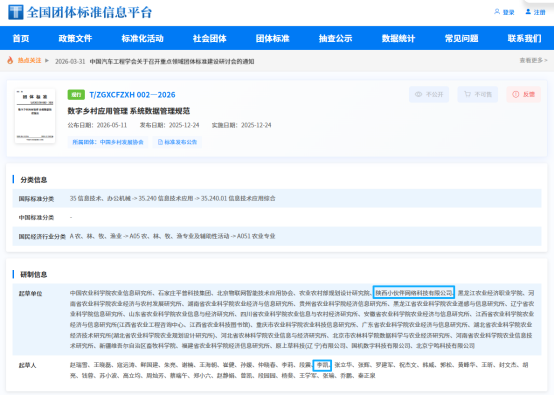This screenshot has width=554, height=395.
Task: Click the 不可售 cart button
Action: coord(478,94)
